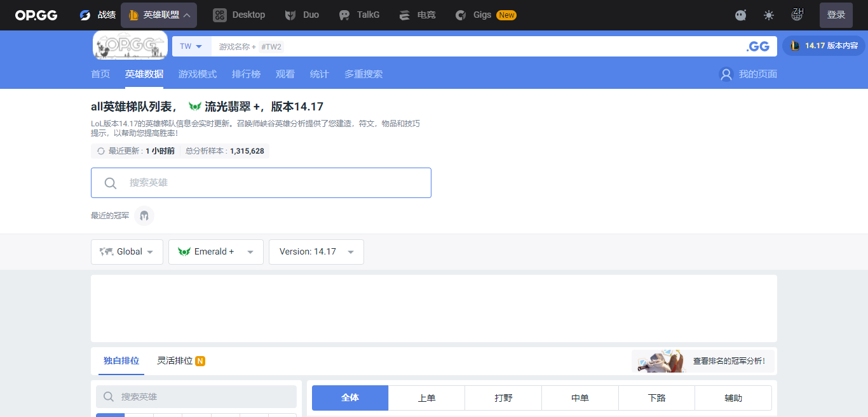Open 14.17 版本内容 patch notes
The width and height of the screenshot is (868, 417).
[824, 46]
